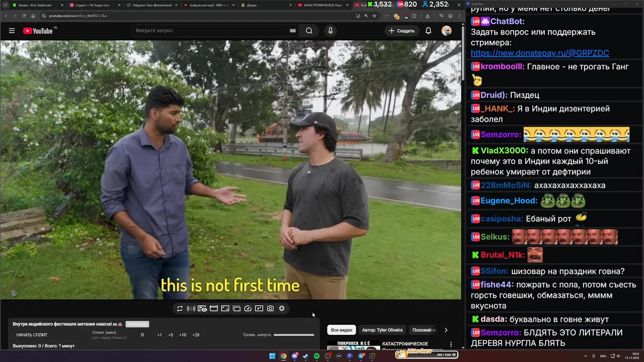Click chat username VladX3000

click(x=504, y=151)
